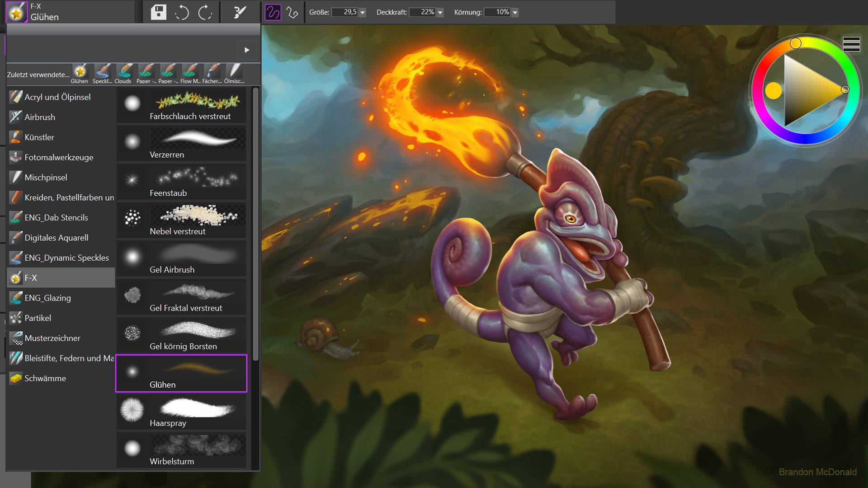868x488 pixels.
Task: Pick the yellow main color swatch in wheel
Action: 773,90
